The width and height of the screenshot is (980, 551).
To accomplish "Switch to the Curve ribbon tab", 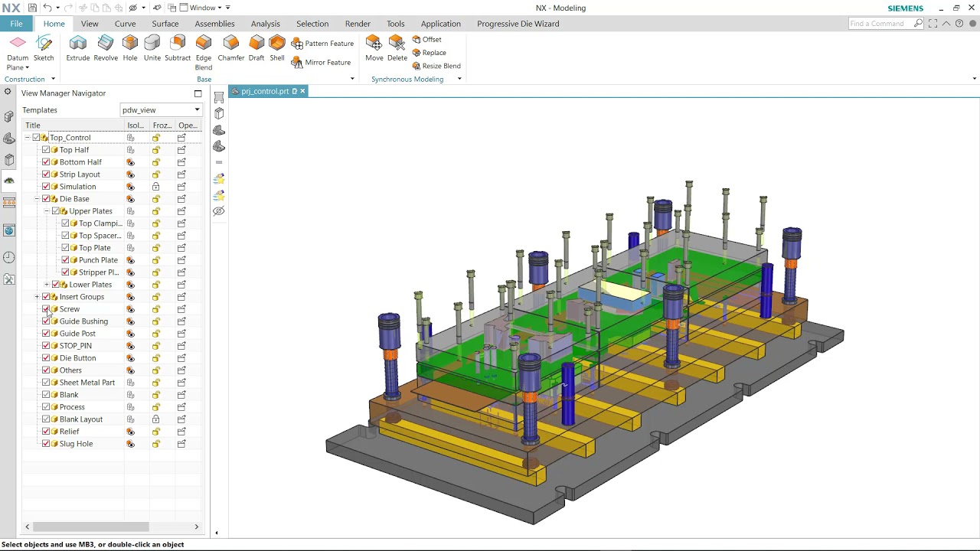I will coord(125,24).
